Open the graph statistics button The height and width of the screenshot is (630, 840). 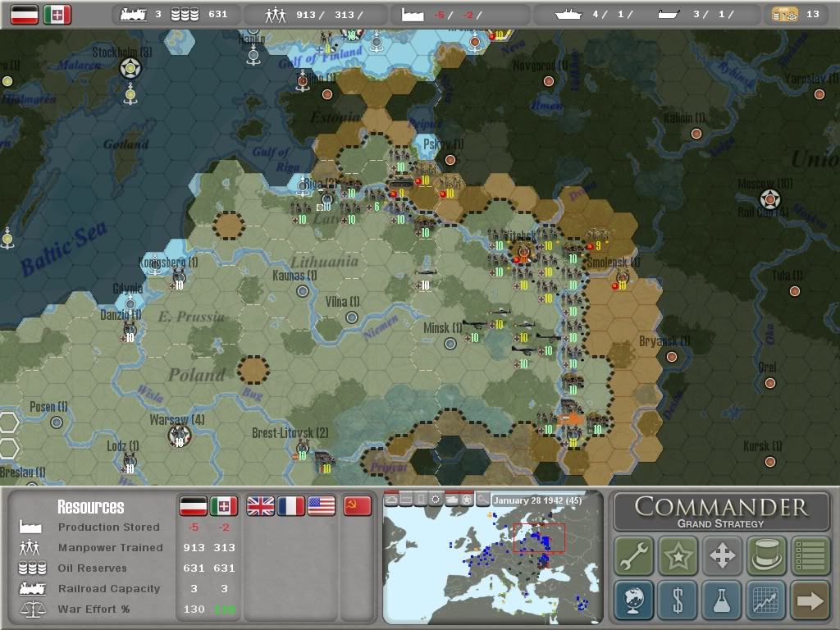coord(766,600)
